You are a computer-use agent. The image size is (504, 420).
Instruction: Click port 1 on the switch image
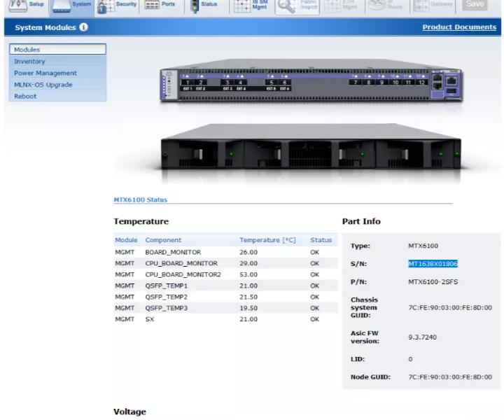pyautogui.click(x=188, y=83)
